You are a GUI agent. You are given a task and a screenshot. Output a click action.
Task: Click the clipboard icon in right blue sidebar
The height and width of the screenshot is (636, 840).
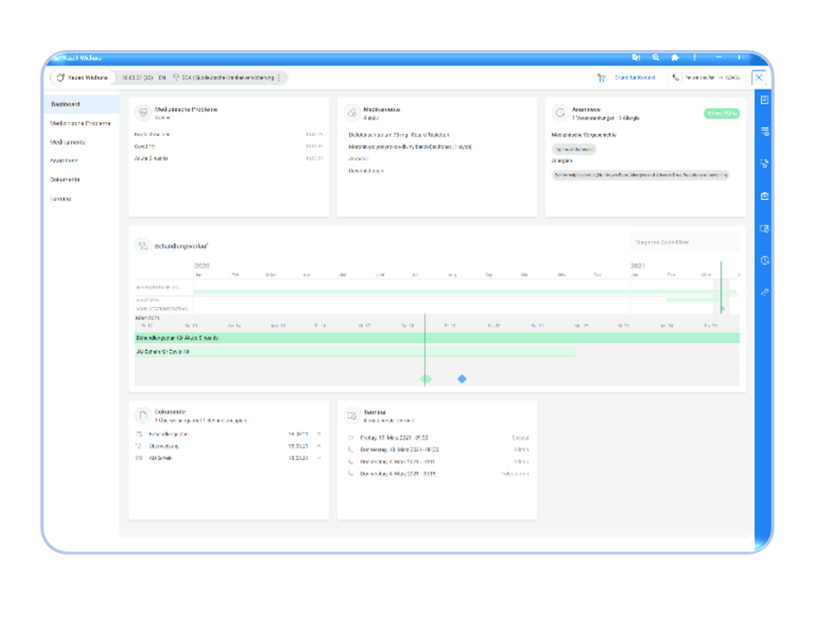(765, 196)
